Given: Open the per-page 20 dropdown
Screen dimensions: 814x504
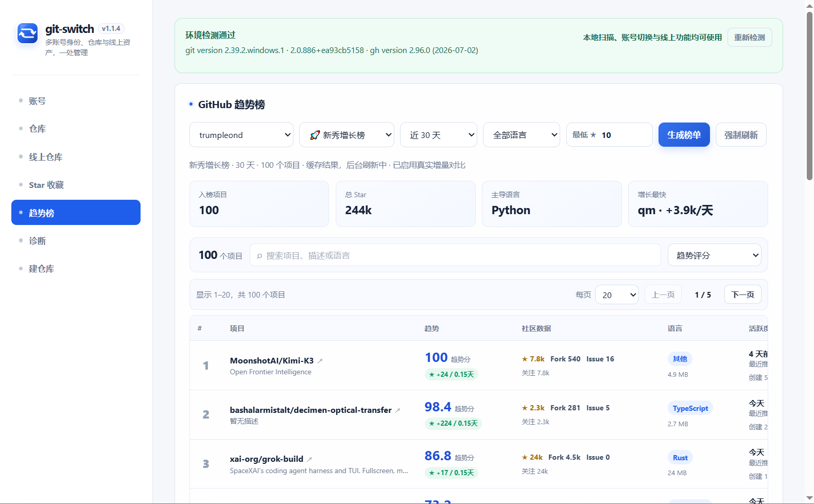Looking at the screenshot, I should [617, 295].
